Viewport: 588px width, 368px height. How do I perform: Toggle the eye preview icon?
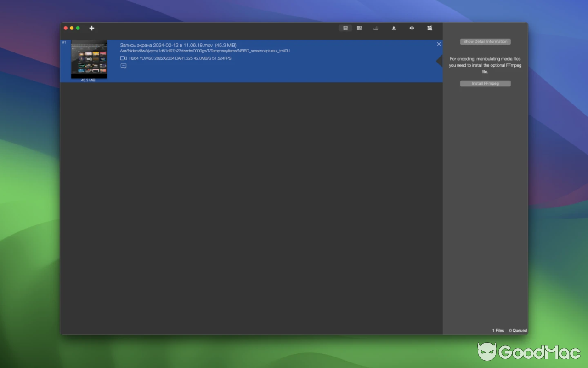(412, 28)
